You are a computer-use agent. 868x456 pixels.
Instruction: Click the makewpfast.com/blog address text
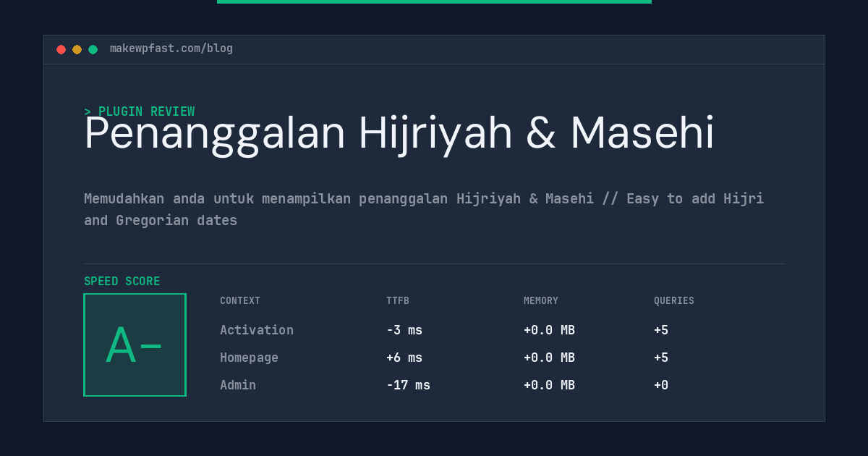point(171,48)
